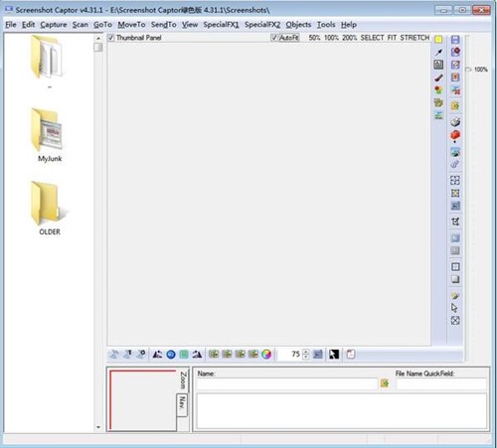Click the chain link icon
This screenshot has height=448, width=497.
click(x=455, y=164)
